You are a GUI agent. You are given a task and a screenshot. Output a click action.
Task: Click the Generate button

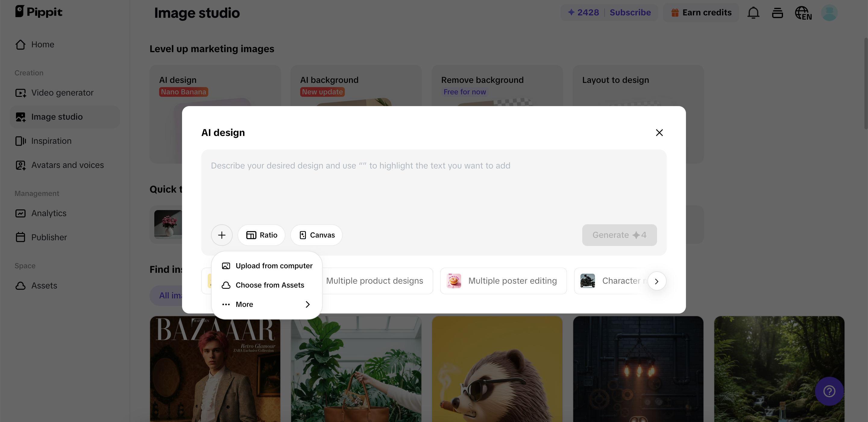coord(619,235)
